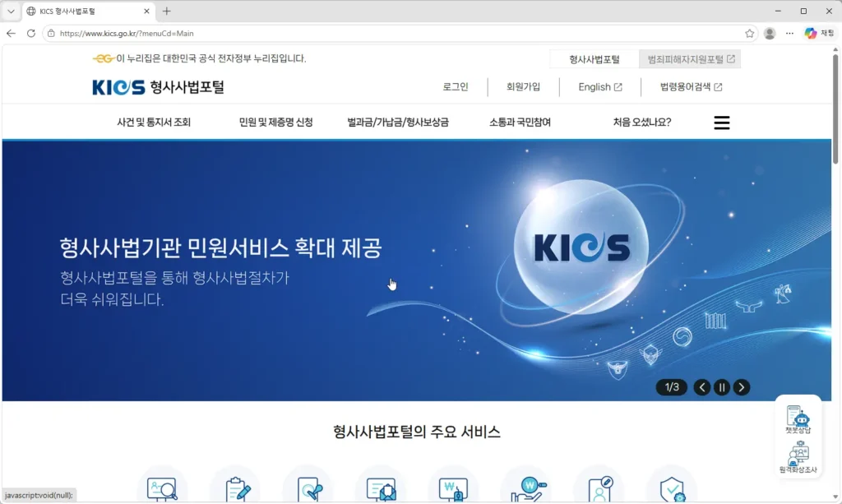842x504 pixels.
Task: Click the monitor with envelope service icon
Action: [382, 488]
